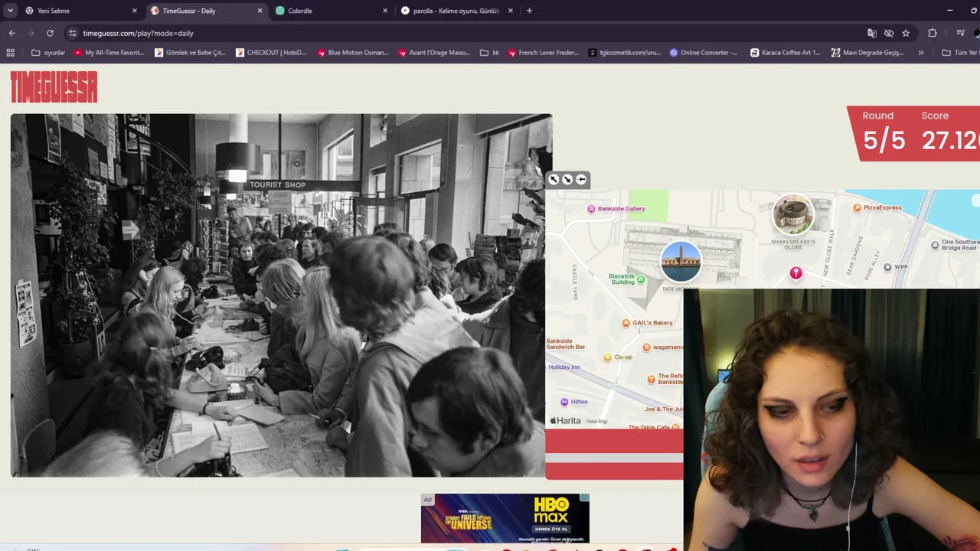The height and width of the screenshot is (551, 980).
Task: Open the Tate Modern photo marker
Action: coord(681,262)
